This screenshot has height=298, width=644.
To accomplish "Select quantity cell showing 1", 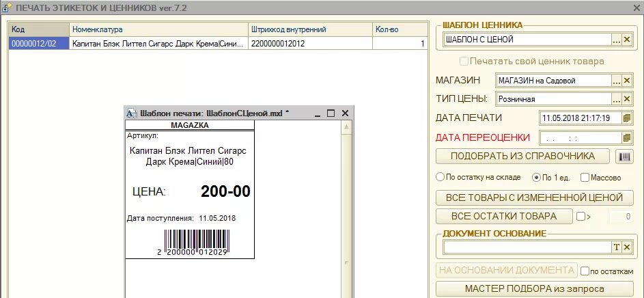I will pos(400,44).
